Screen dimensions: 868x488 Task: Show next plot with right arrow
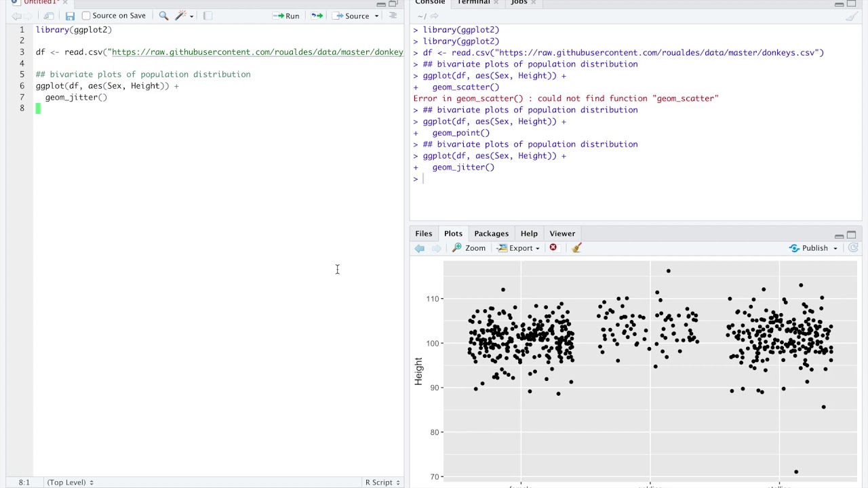pos(437,248)
